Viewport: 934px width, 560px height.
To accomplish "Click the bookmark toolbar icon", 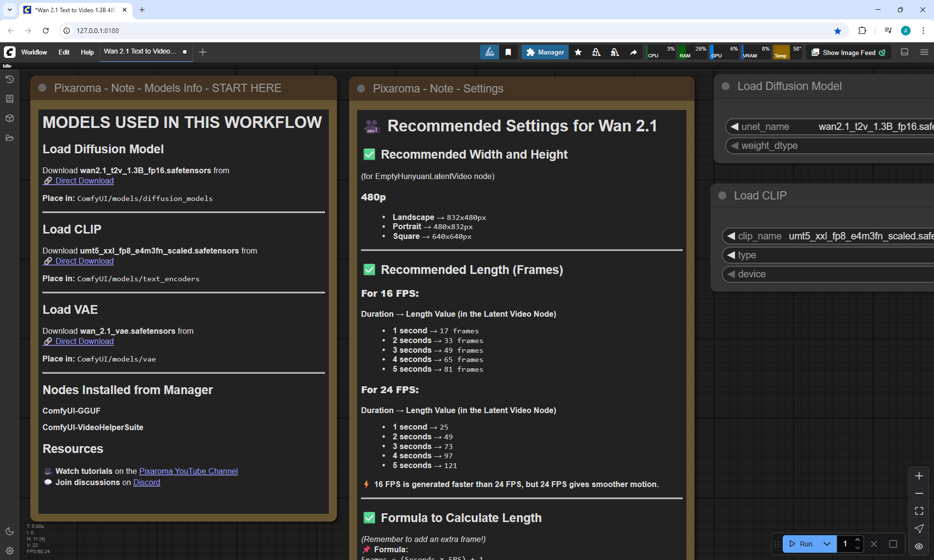I will pos(508,52).
